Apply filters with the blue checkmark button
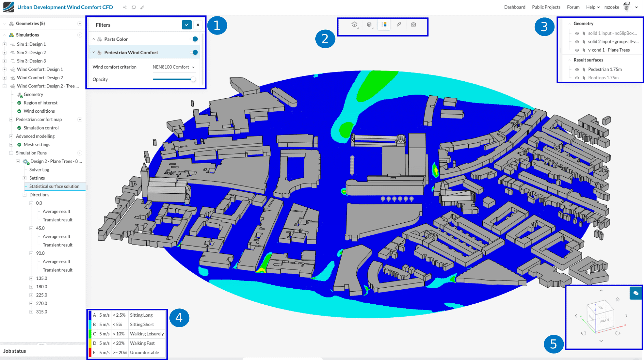 tap(187, 25)
